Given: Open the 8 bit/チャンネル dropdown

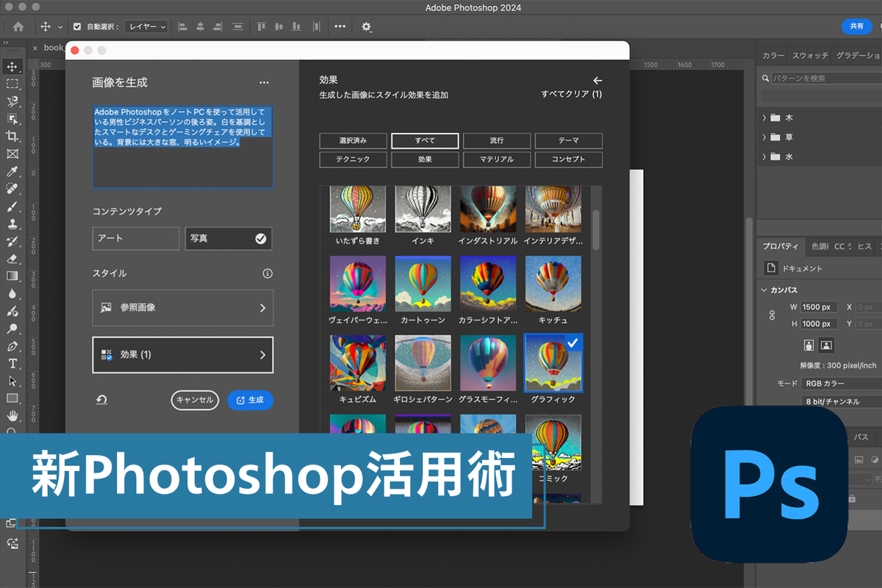Looking at the screenshot, I should (842, 401).
